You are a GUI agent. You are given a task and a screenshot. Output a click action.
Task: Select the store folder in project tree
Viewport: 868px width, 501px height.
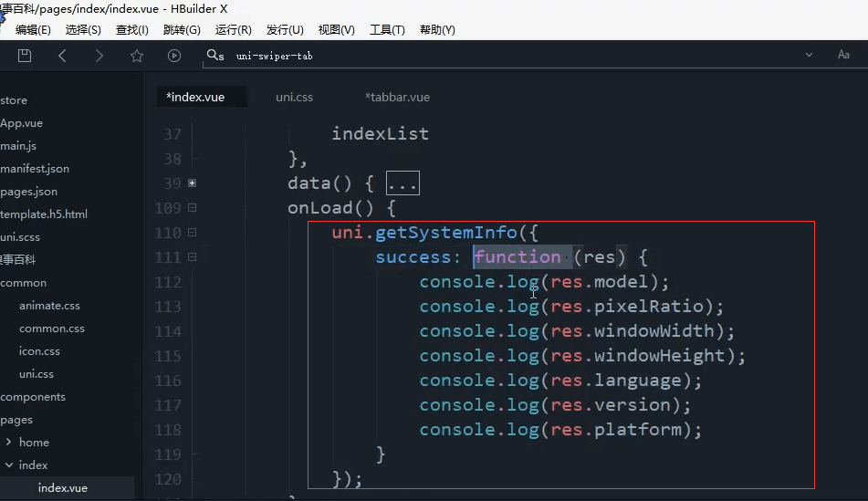tap(14, 100)
